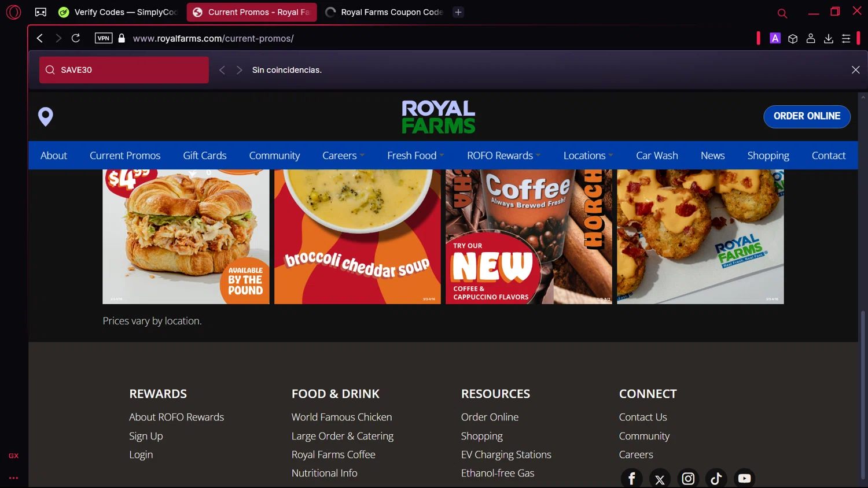Open Royal Farms YouTube icon
The image size is (868, 488).
(x=744, y=478)
